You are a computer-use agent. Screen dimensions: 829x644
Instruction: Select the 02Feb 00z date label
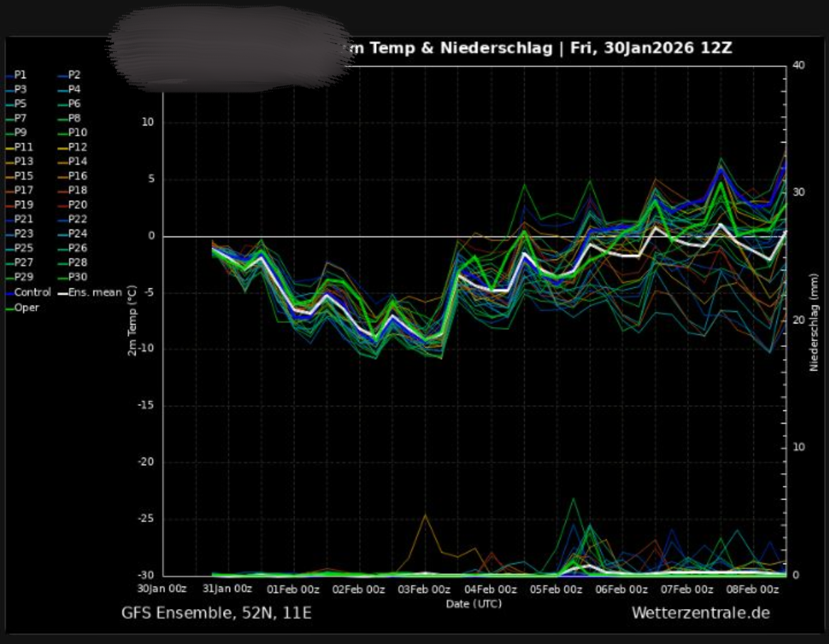(358, 590)
